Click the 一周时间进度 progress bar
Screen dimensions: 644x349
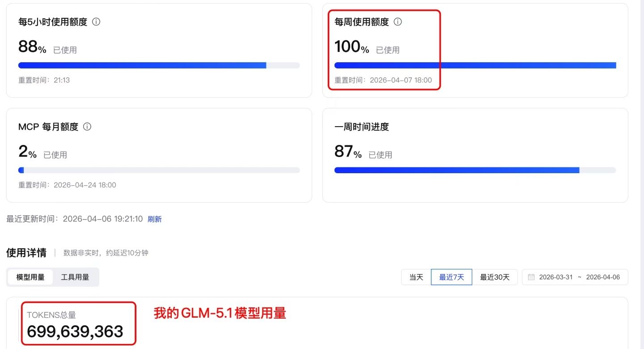tap(475, 170)
